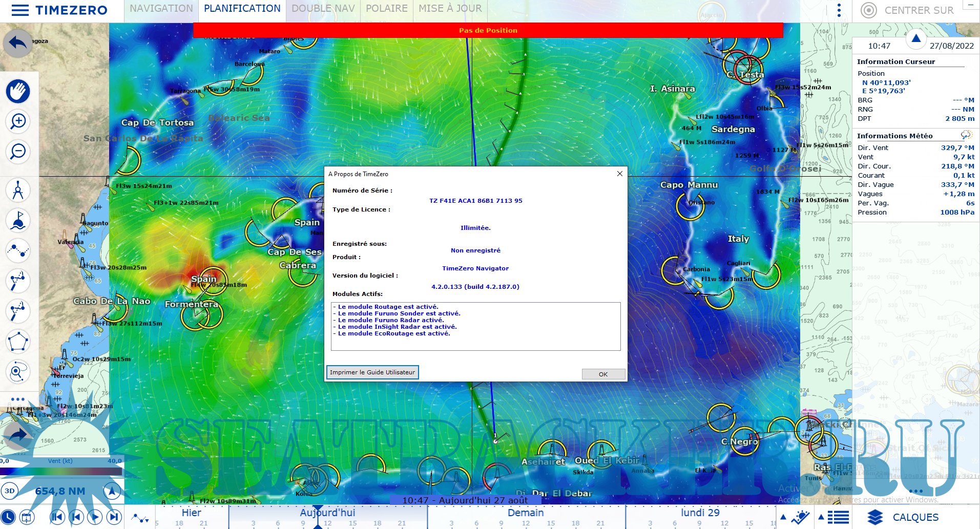Click the redo forward arrow button

point(17,435)
